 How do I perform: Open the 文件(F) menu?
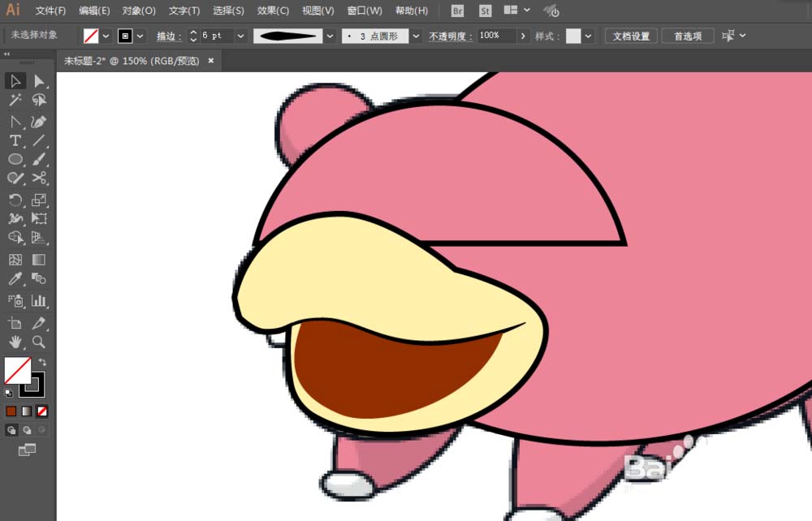(50, 11)
